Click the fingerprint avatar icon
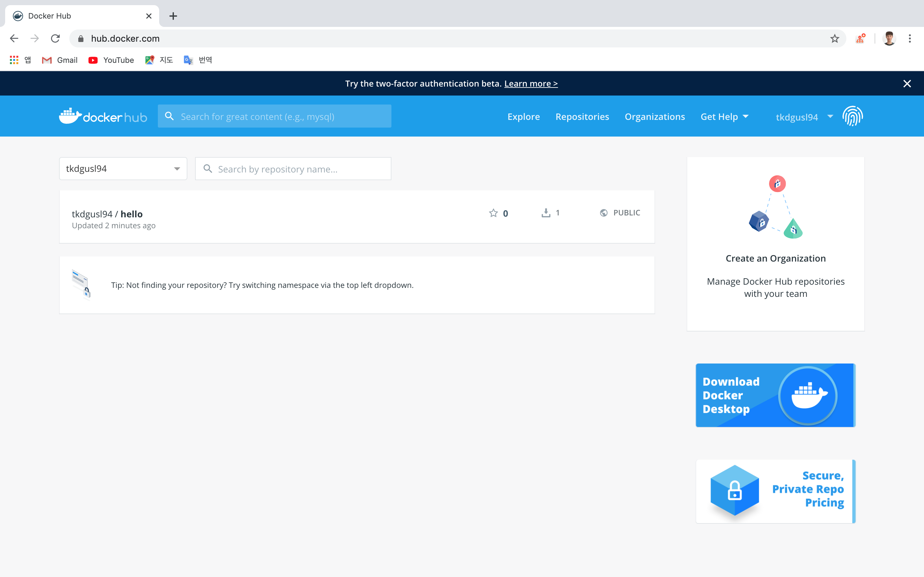This screenshot has width=924, height=577. tap(852, 116)
